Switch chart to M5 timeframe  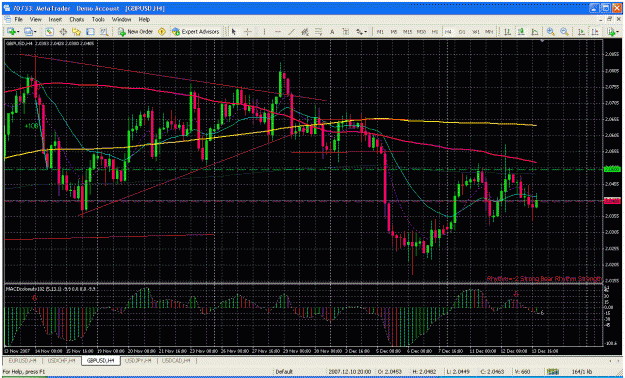[x=393, y=32]
